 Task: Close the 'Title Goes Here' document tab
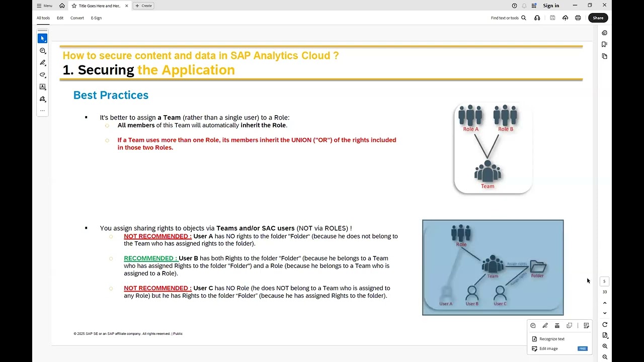pyautogui.click(x=126, y=6)
